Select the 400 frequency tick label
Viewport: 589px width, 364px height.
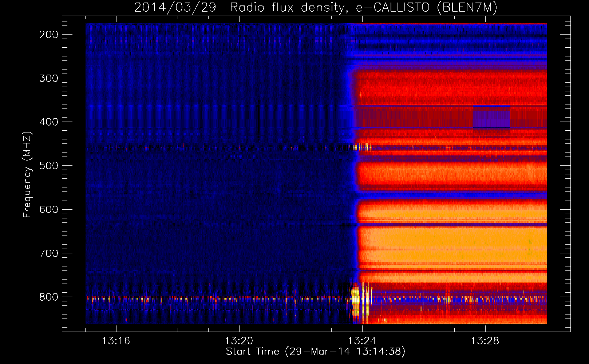tap(49, 122)
